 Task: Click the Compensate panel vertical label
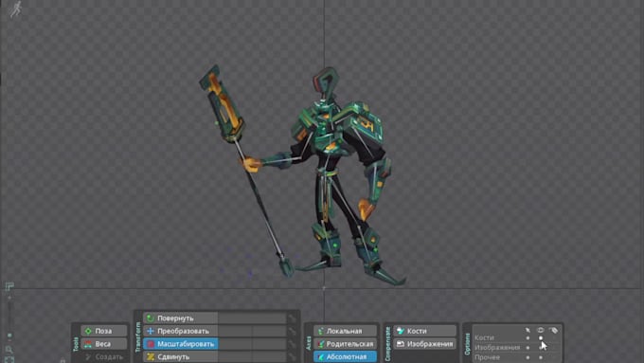coord(387,344)
